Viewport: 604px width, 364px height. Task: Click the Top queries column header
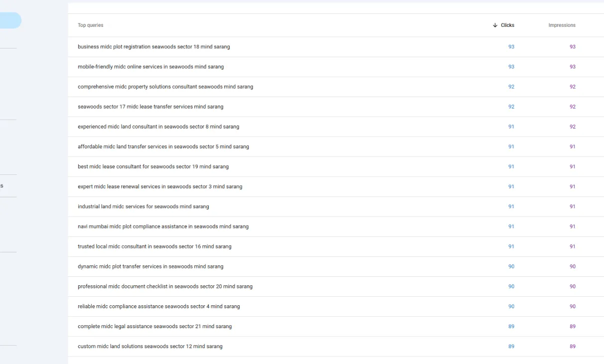91,25
